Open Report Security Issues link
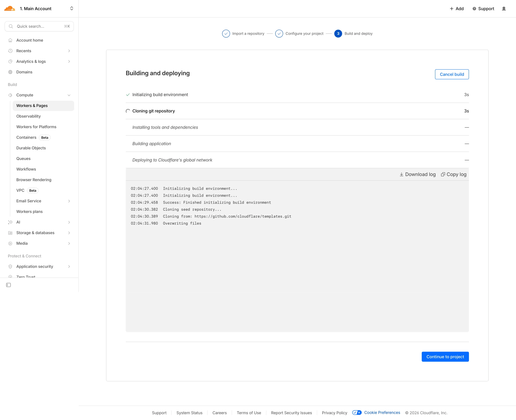The image size is (516, 420). point(291,413)
